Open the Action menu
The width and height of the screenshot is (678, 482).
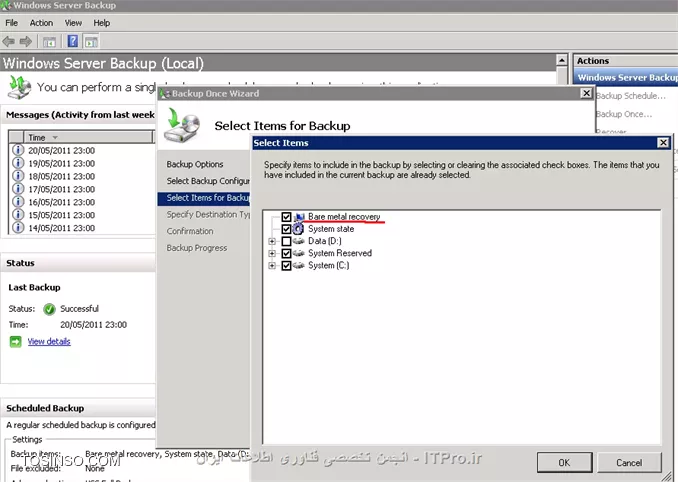41,23
